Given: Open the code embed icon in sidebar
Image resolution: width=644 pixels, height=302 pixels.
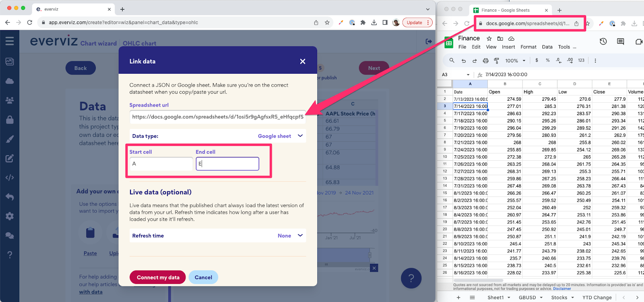Looking at the screenshot, I should coord(10,178).
